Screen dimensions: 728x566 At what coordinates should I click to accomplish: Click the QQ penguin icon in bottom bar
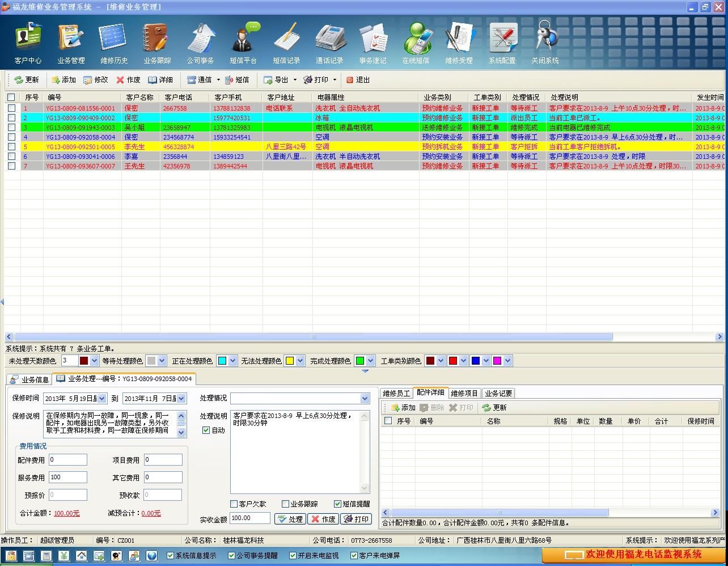[x=116, y=556]
